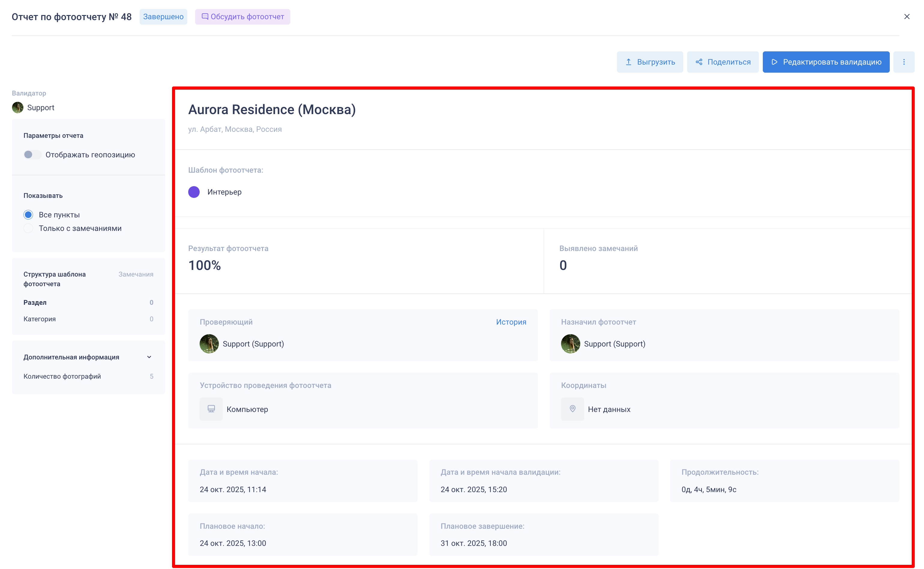Click the Замечания column label
The height and width of the screenshot is (569, 924).
(136, 274)
